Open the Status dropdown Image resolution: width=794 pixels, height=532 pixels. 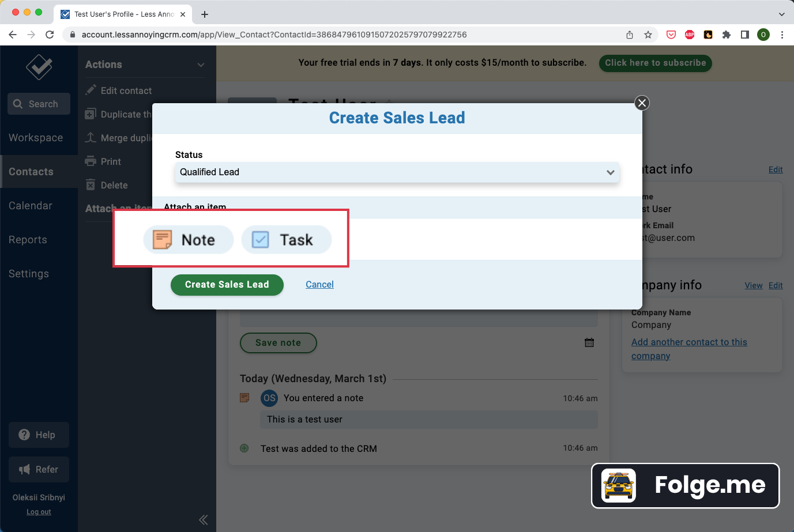point(397,172)
